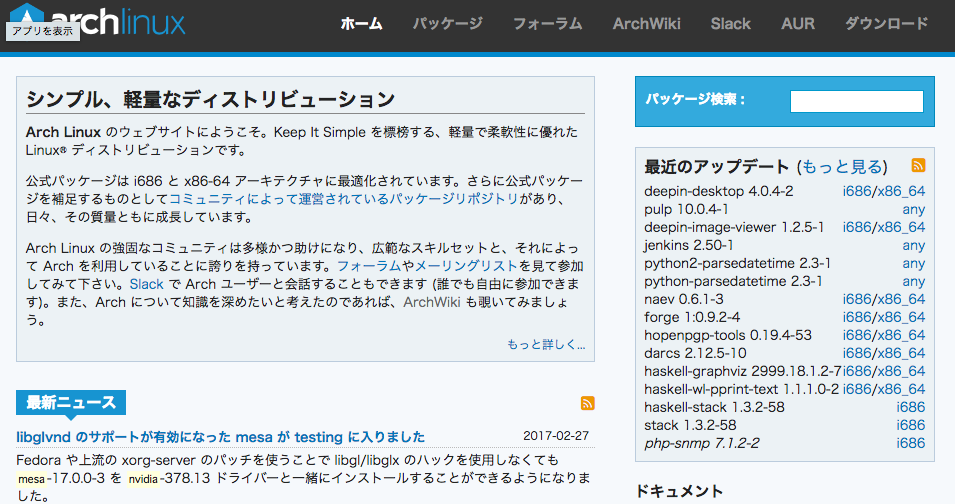Open the python2-parsedatetime 2.3-1 package
Screen dimensions: 955x504
[x=738, y=264]
